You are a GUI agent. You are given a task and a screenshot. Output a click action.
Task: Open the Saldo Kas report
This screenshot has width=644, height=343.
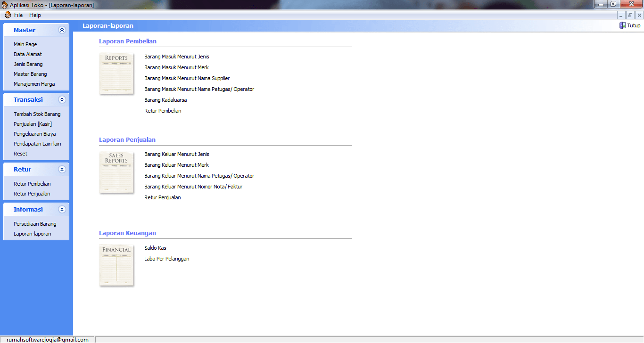click(155, 248)
